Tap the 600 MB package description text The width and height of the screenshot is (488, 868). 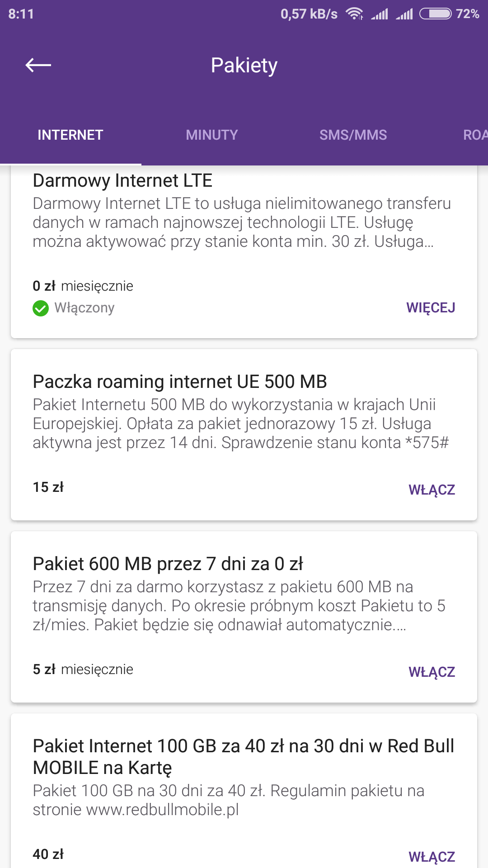click(x=239, y=606)
